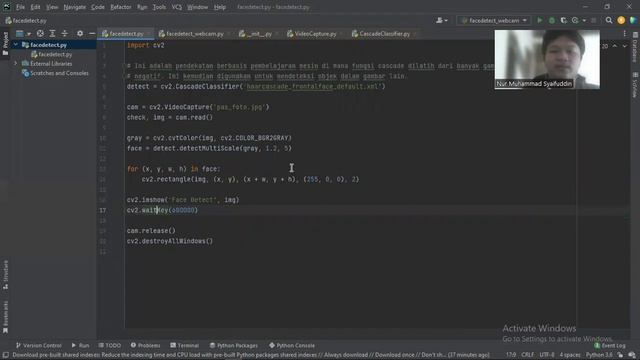
Task: Click facedetect.py breadcrumb in navigation bar
Action: (26, 20)
